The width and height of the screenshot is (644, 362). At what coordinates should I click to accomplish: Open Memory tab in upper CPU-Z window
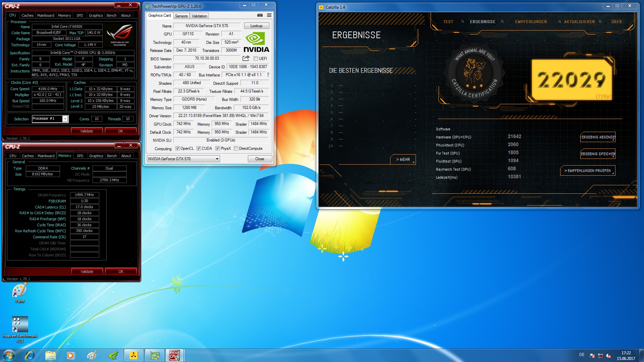click(64, 15)
